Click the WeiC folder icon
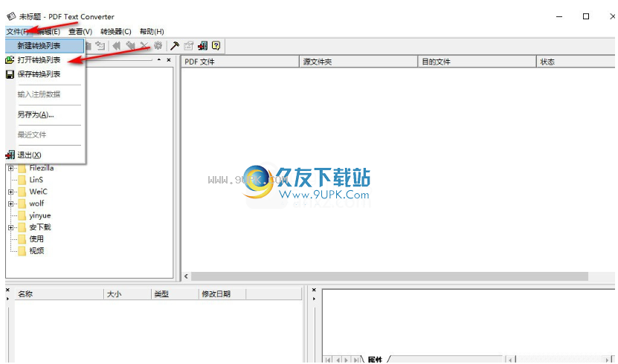This screenshot has height=364, width=618. pos(22,192)
